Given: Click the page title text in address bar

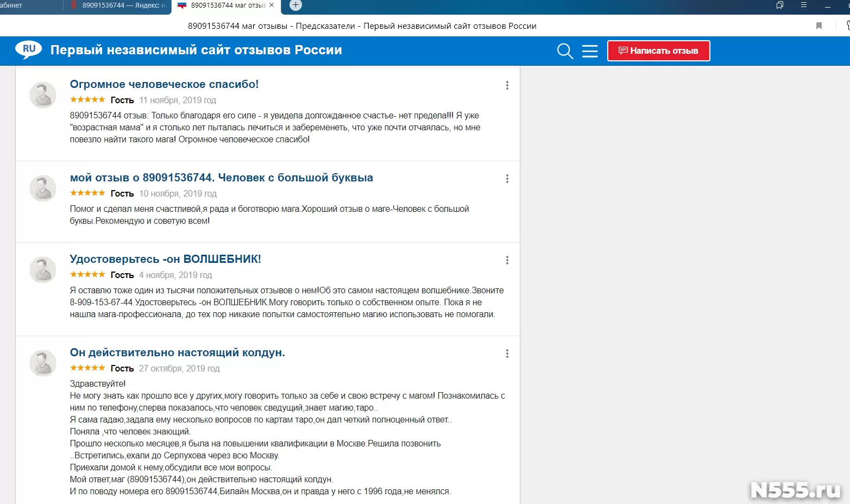Looking at the screenshot, I should click(x=362, y=26).
